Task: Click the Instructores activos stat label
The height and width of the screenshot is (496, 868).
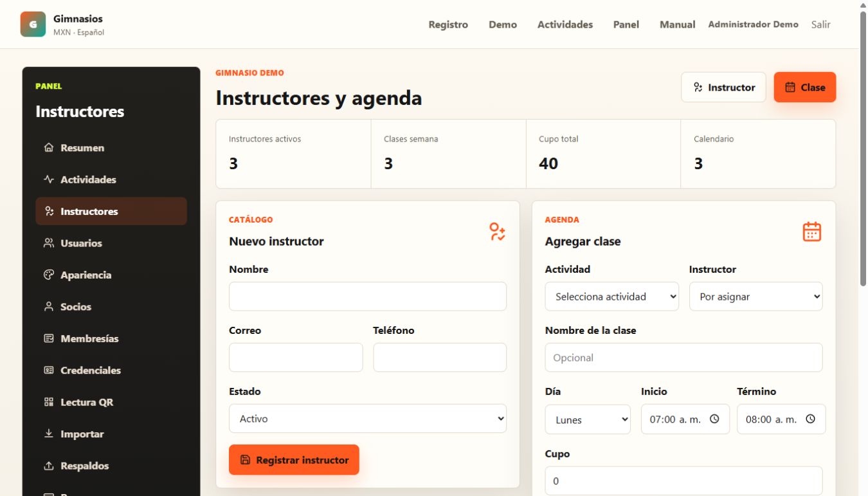Action: [x=265, y=139]
